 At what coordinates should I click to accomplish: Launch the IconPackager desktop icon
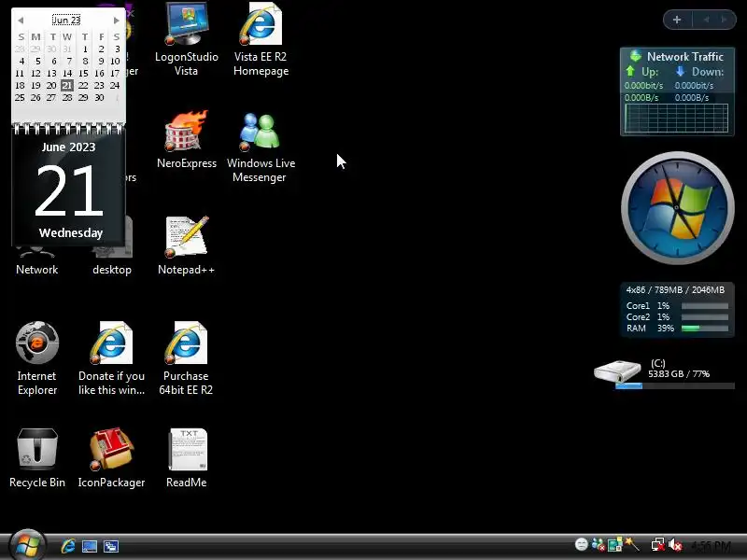(111, 458)
